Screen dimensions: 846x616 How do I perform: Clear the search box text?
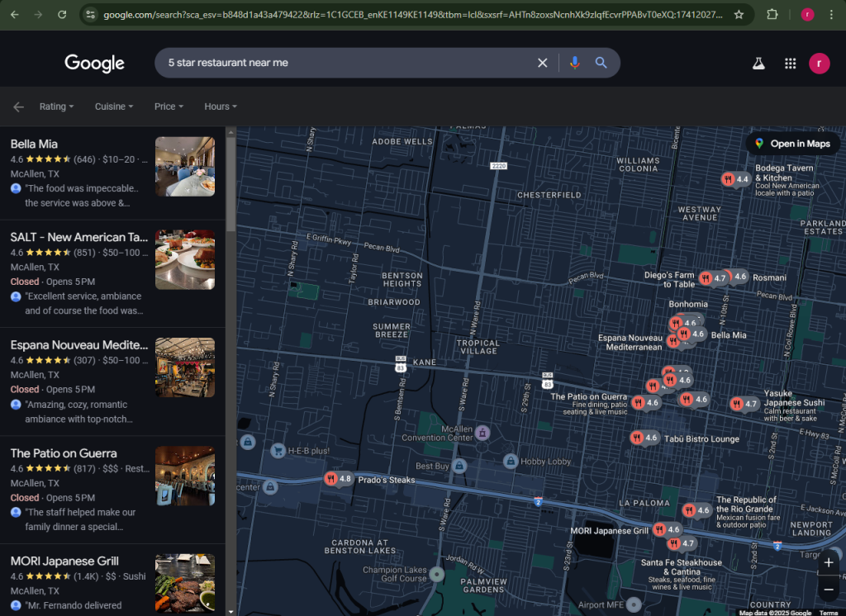[x=543, y=63]
